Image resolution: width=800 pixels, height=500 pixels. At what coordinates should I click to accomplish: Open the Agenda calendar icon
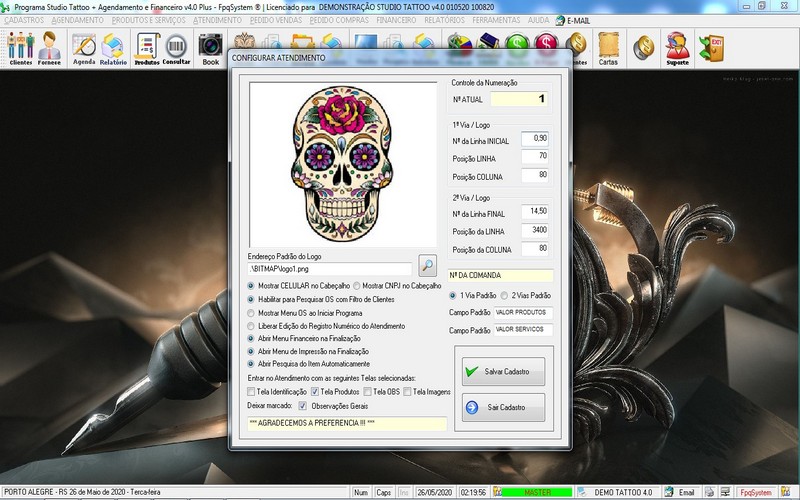[84, 47]
